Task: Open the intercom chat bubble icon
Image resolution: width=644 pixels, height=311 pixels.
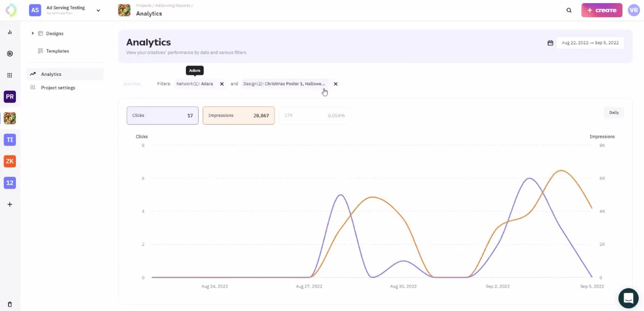Action: (x=628, y=298)
